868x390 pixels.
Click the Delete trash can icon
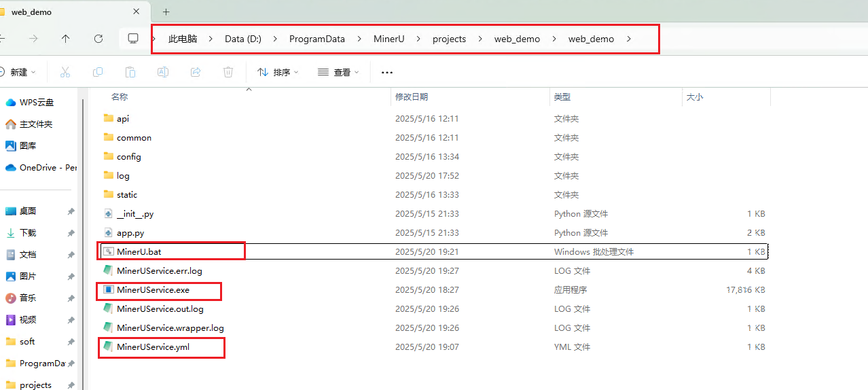229,72
